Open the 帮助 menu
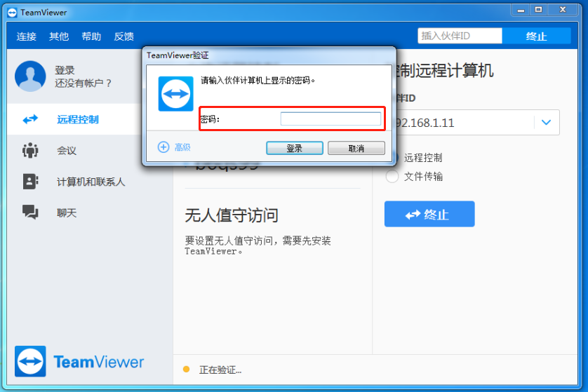The width and height of the screenshot is (588, 392). coord(91,36)
